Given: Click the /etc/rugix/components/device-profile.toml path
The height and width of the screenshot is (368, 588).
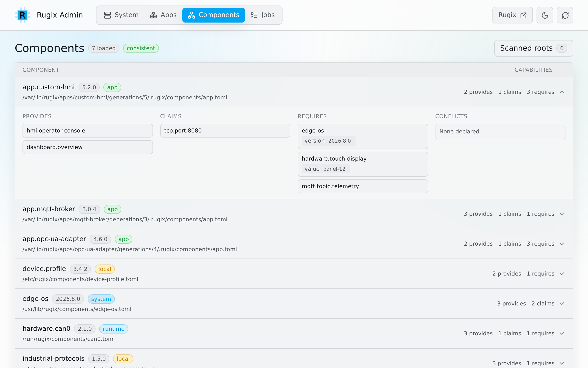Looking at the screenshot, I should [80, 279].
